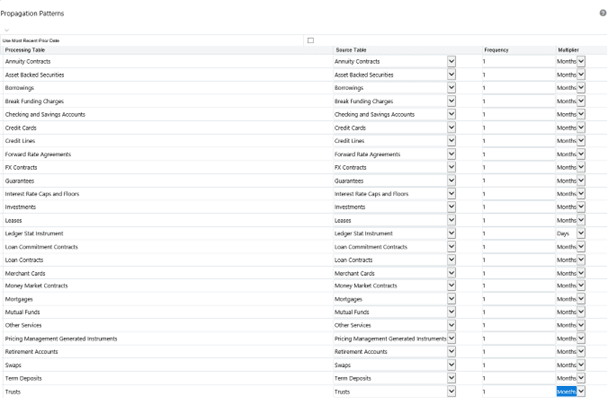Open Source Table dropdown for Term Deposits

(451, 378)
